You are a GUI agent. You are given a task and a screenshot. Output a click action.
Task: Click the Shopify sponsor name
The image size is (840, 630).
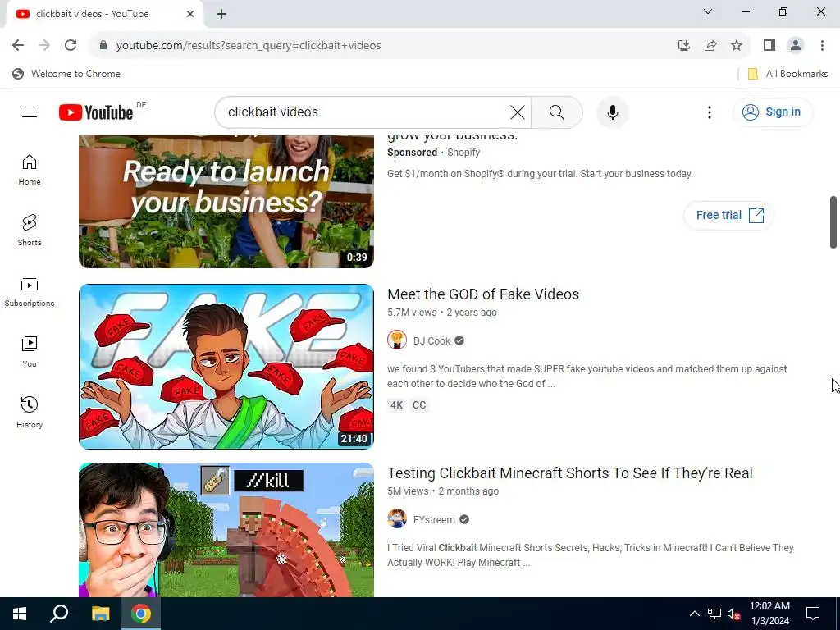(463, 152)
